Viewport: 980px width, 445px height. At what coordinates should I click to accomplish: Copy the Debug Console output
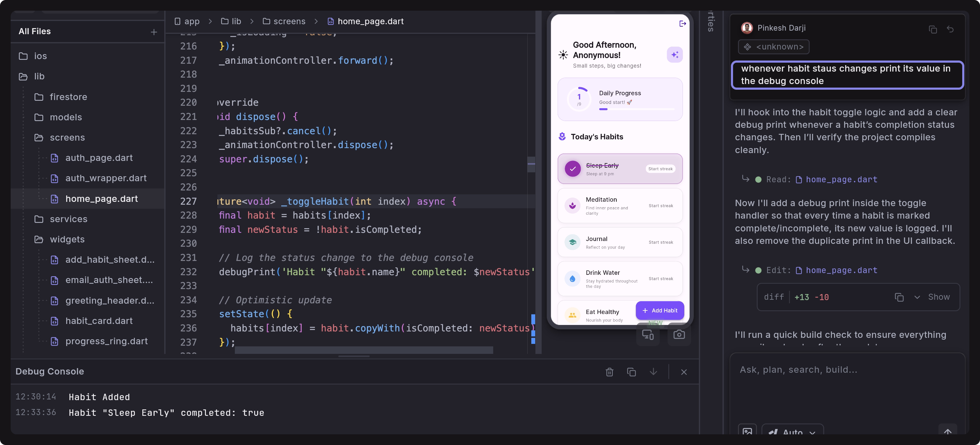click(x=632, y=372)
